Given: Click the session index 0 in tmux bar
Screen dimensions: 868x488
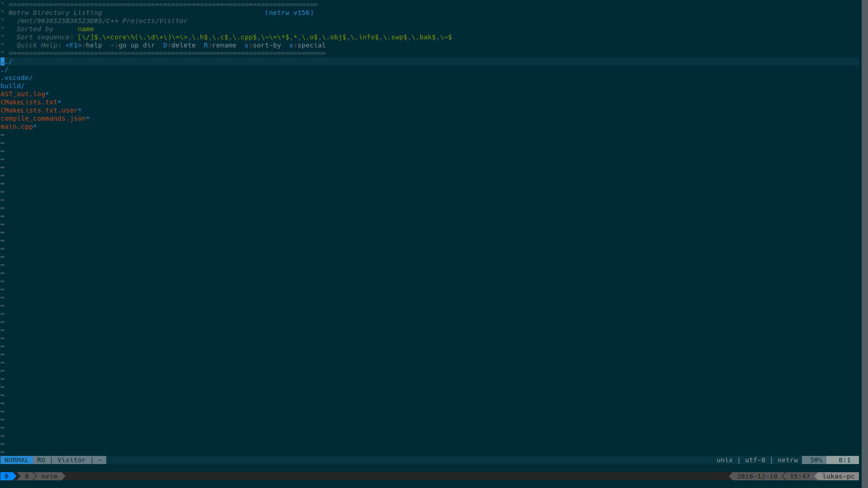Looking at the screenshot, I should point(7,476).
